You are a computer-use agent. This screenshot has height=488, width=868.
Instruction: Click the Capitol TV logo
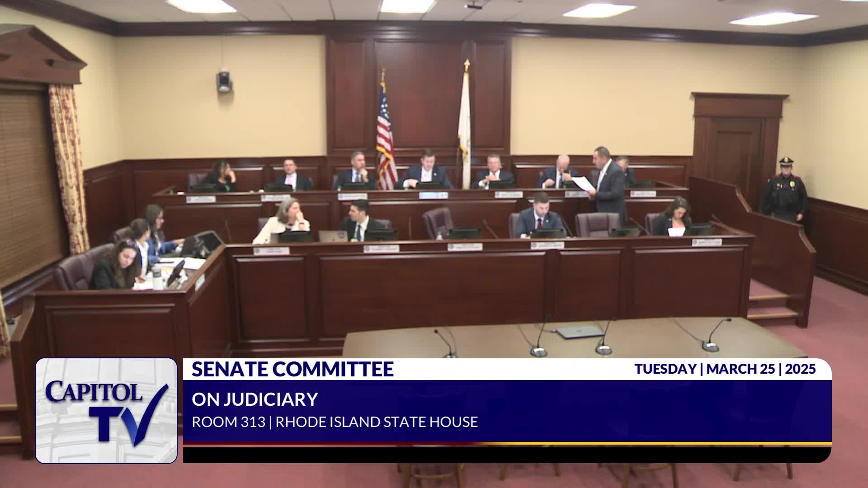point(106,410)
